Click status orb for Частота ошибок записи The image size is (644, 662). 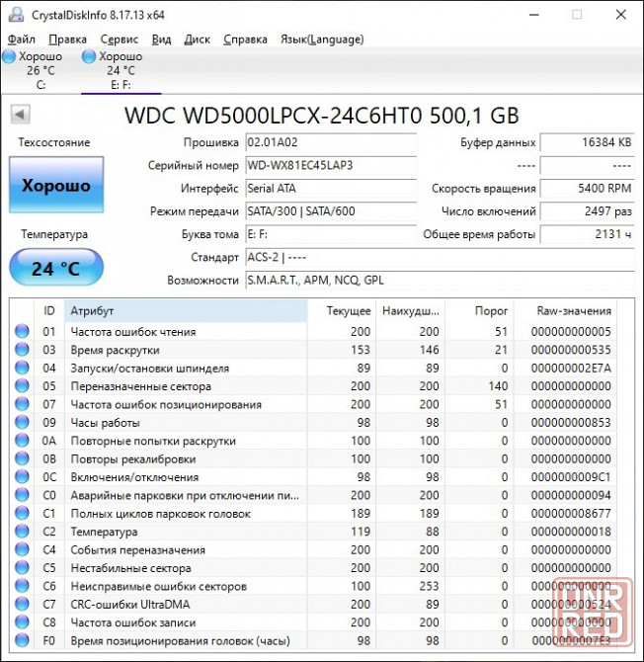click(22, 621)
